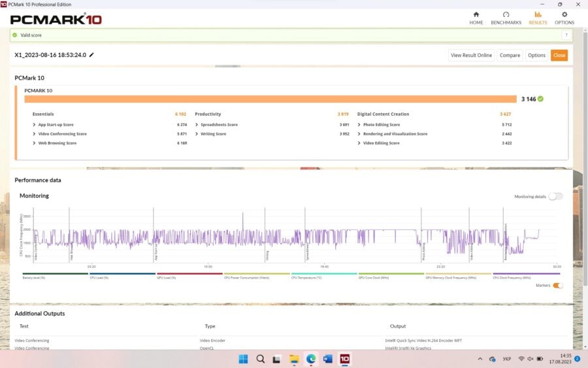Click the battery tray icon
This screenshot has height=368, width=588.
tap(540, 359)
